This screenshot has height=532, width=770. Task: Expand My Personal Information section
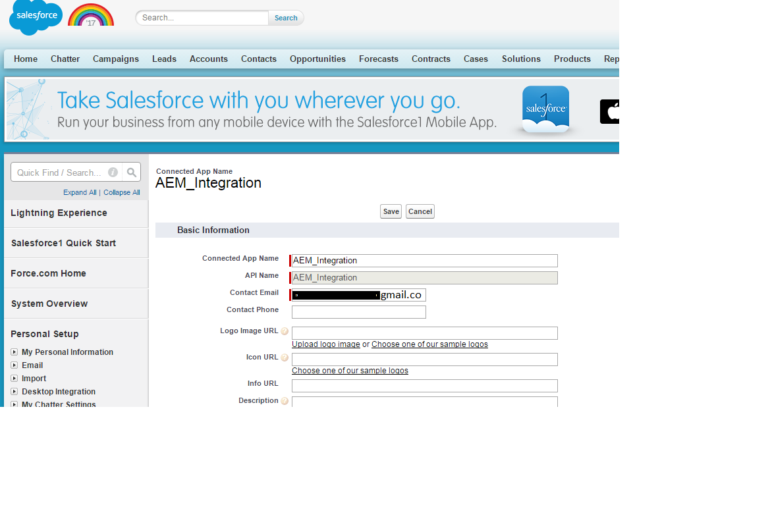[x=14, y=352]
